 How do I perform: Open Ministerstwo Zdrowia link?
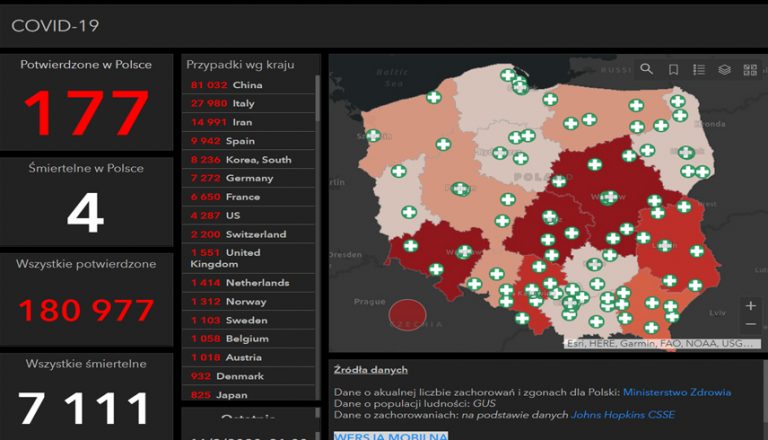tap(677, 392)
